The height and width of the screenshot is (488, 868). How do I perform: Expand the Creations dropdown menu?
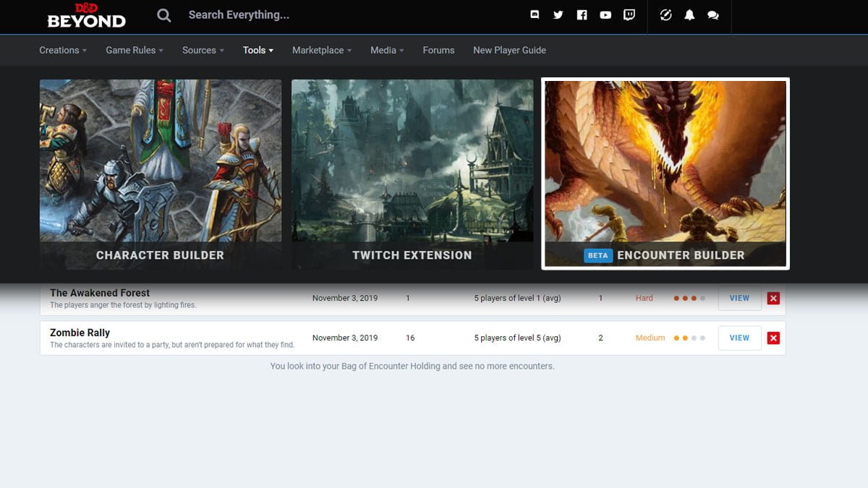[63, 50]
